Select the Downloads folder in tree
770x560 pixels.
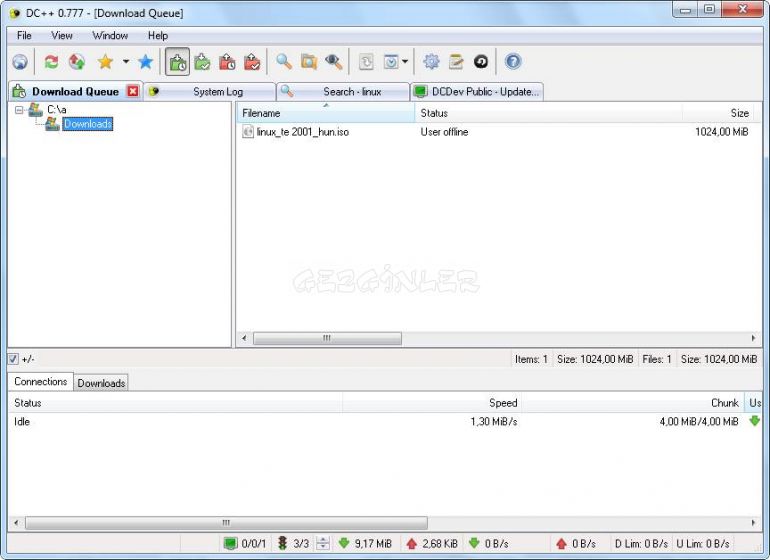[88, 124]
